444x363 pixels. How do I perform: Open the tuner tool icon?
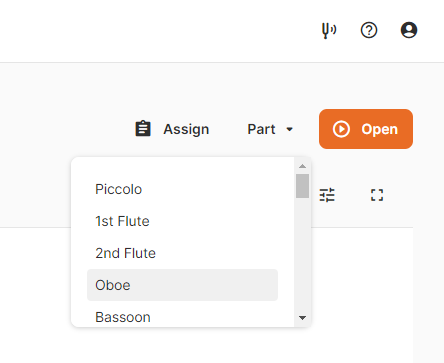pyautogui.click(x=329, y=31)
